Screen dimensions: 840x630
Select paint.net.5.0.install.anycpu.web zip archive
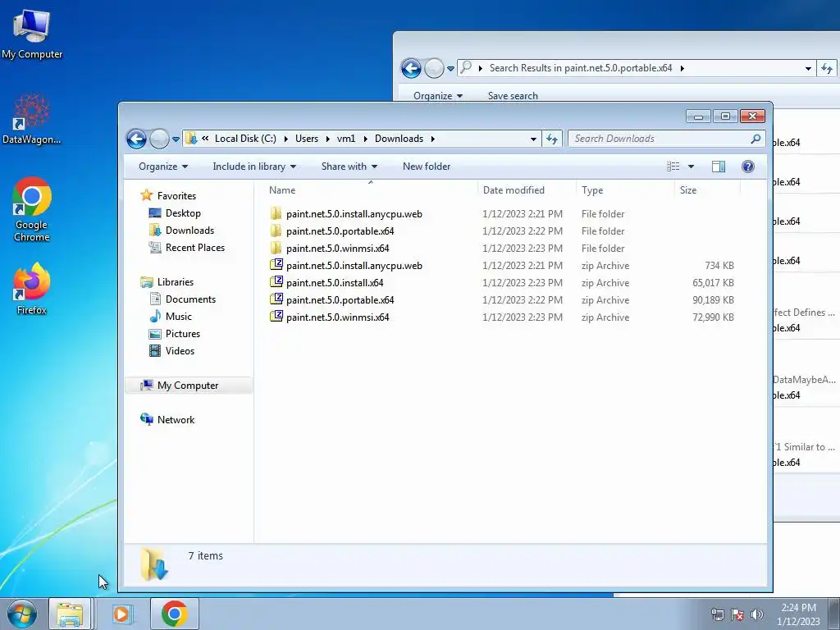[345, 265]
